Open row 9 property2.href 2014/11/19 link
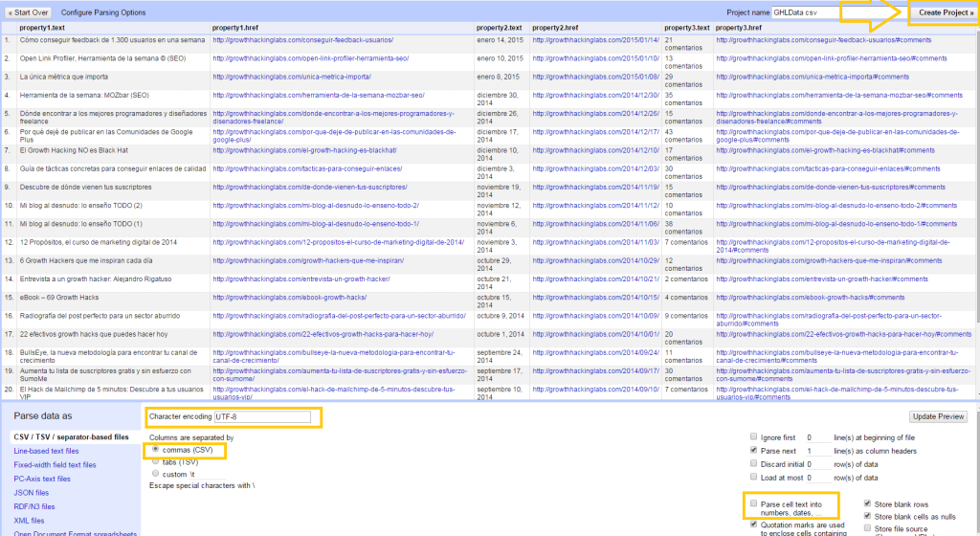Screen dimensions: 980x536 pyautogui.click(x=595, y=187)
